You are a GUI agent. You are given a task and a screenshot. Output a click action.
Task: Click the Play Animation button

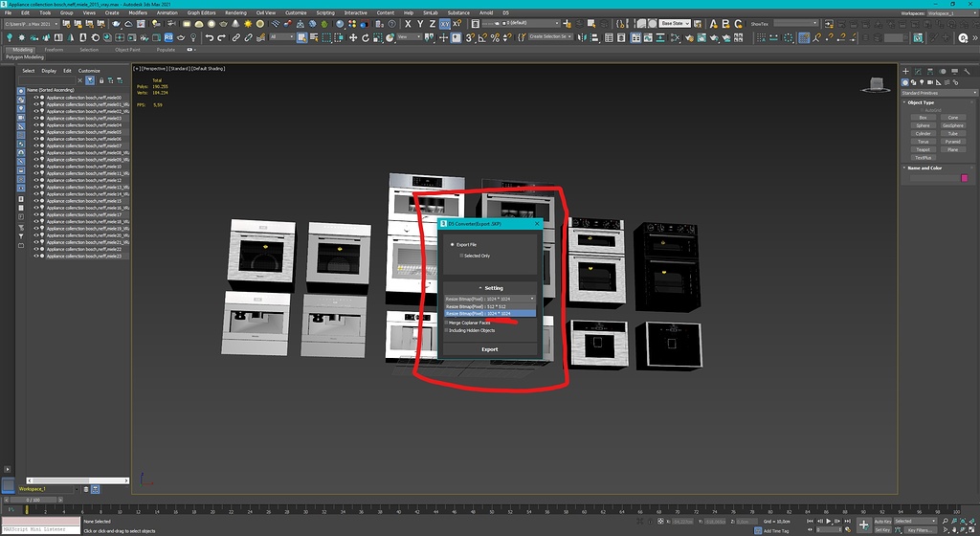[829, 521]
